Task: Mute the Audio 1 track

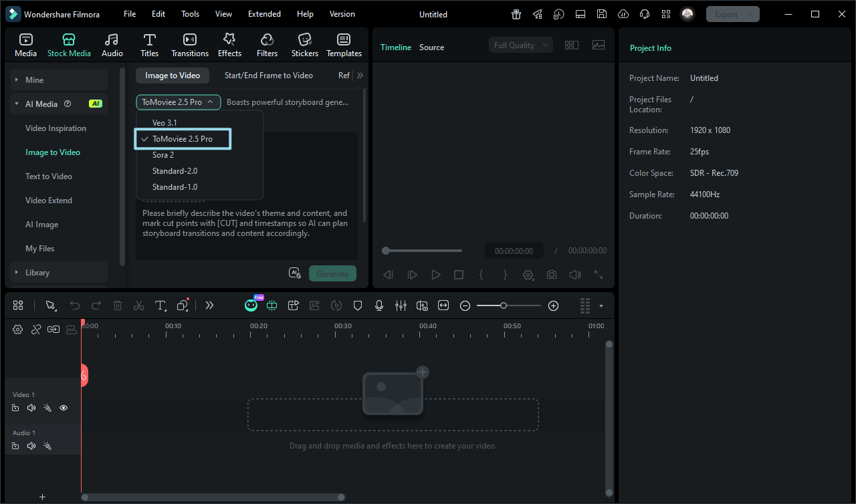Action: click(31, 446)
